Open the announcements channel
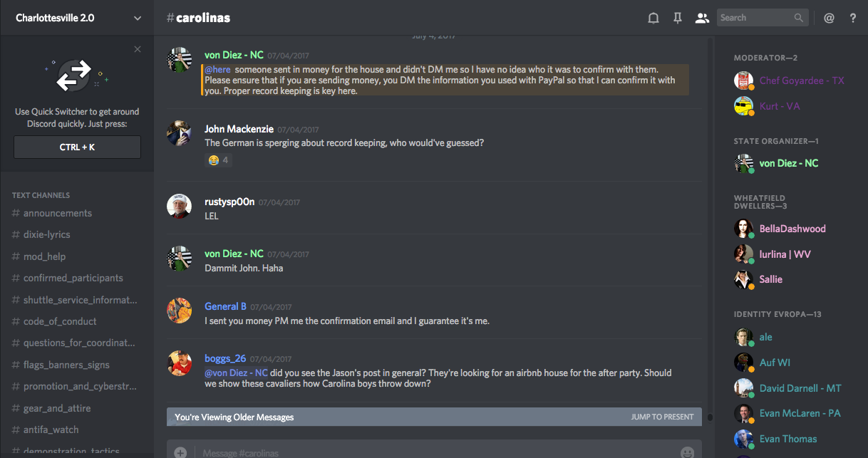This screenshot has height=458, width=868. point(57,213)
